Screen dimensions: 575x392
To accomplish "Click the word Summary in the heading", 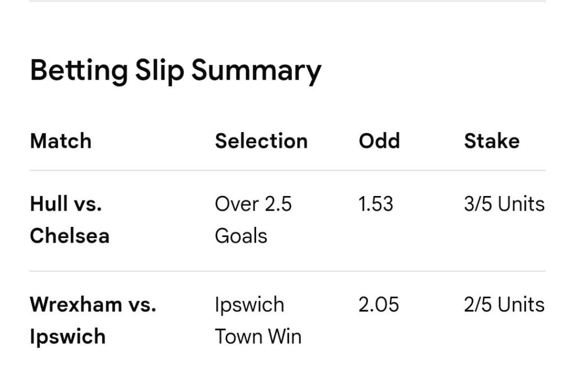I will pos(256,71).
